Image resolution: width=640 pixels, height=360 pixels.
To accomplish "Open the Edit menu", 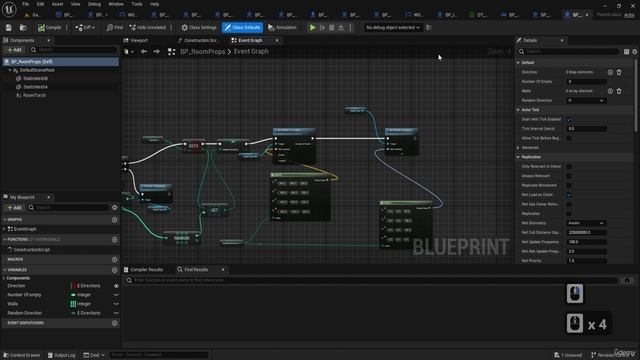I will point(40,4).
